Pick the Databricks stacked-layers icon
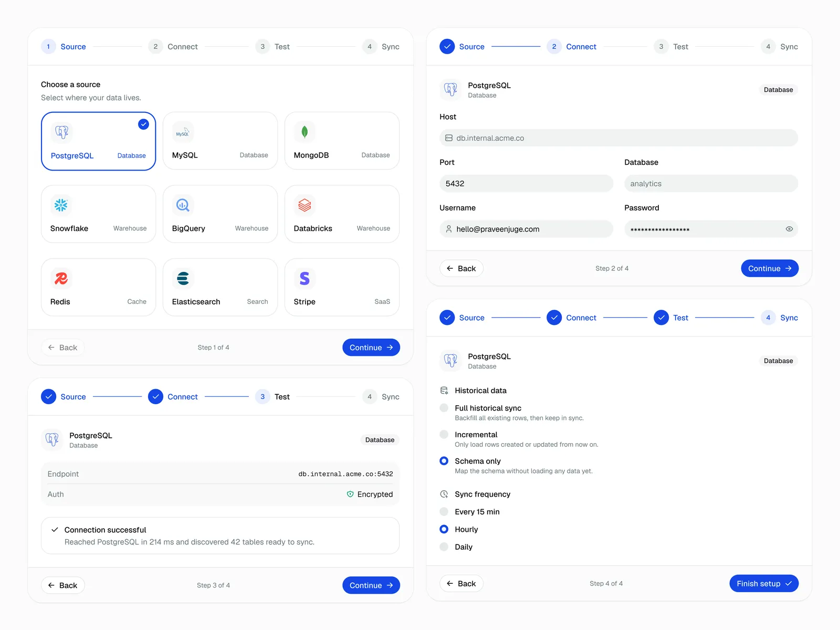This screenshot has height=630, width=840. pyautogui.click(x=304, y=205)
